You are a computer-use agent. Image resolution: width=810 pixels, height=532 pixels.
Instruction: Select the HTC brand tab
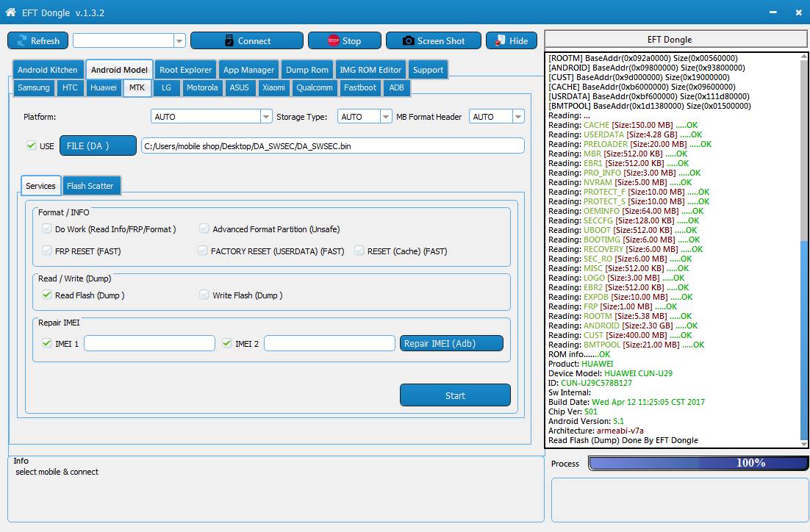pyautogui.click(x=70, y=87)
